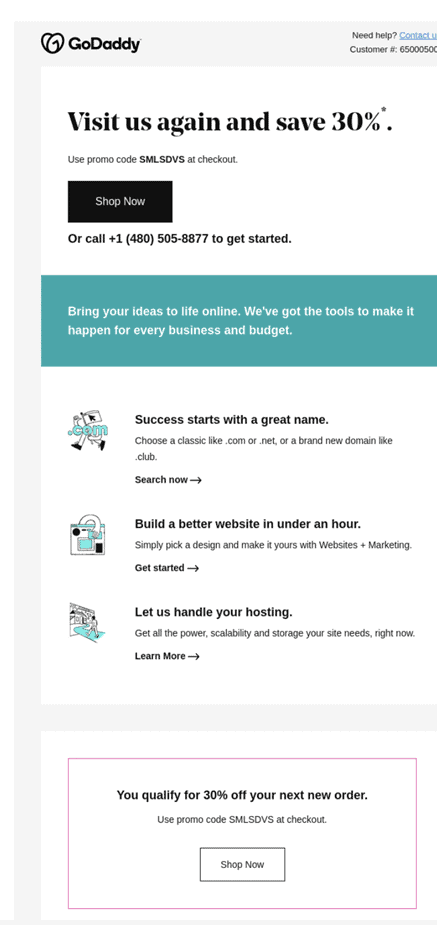This screenshot has height=925, width=437.
Task: Click the teal Bring your ideas banner
Action: pyautogui.click(x=239, y=321)
